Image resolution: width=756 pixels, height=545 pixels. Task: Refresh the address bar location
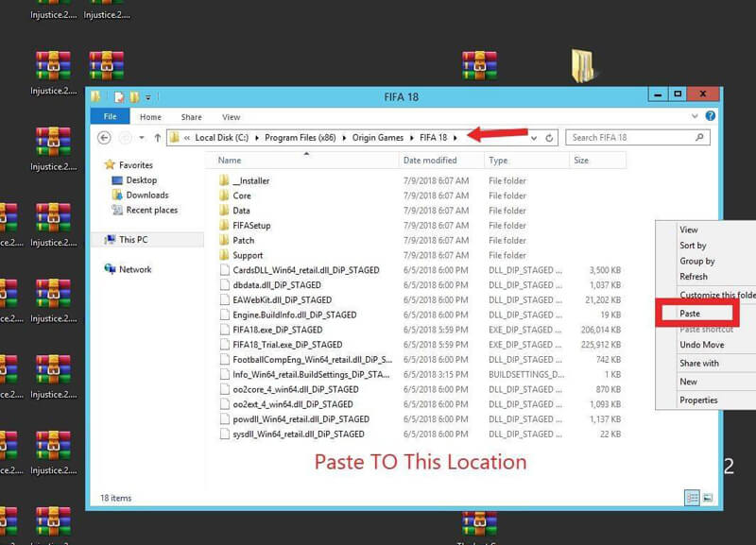pos(549,138)
